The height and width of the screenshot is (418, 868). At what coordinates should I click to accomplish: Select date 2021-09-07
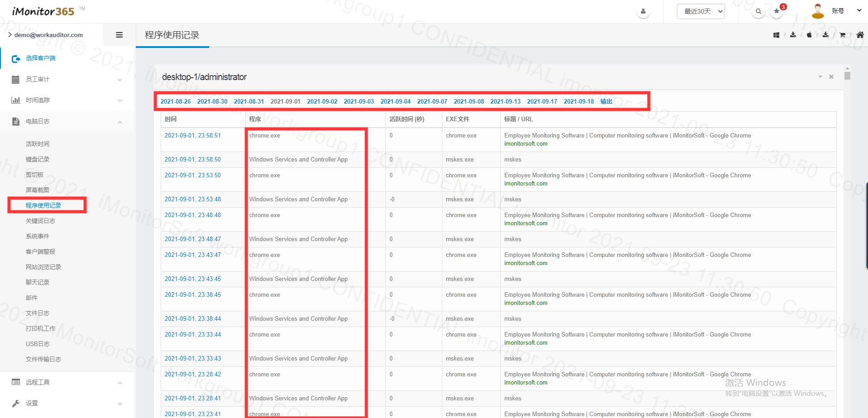432,101
